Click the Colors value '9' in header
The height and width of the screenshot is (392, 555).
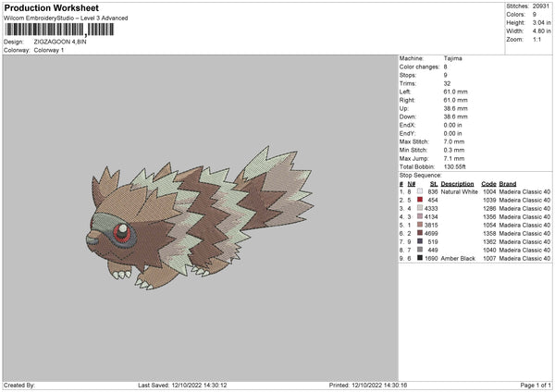(x=535, y=15)
